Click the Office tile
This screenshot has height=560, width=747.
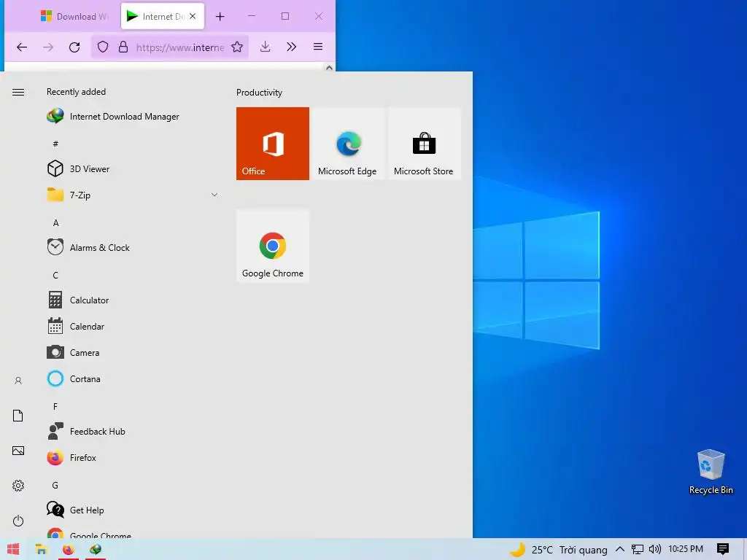(273, 144)
